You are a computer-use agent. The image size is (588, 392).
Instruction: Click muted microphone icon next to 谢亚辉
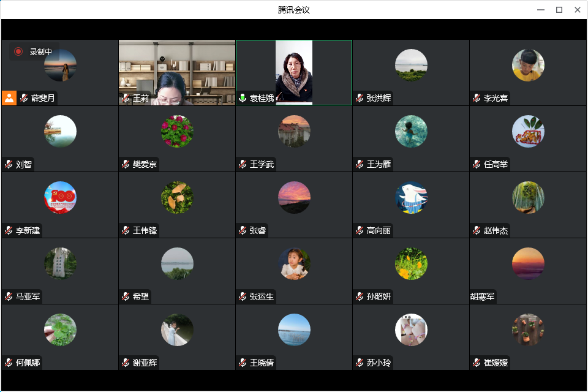(x=126, y=363)
